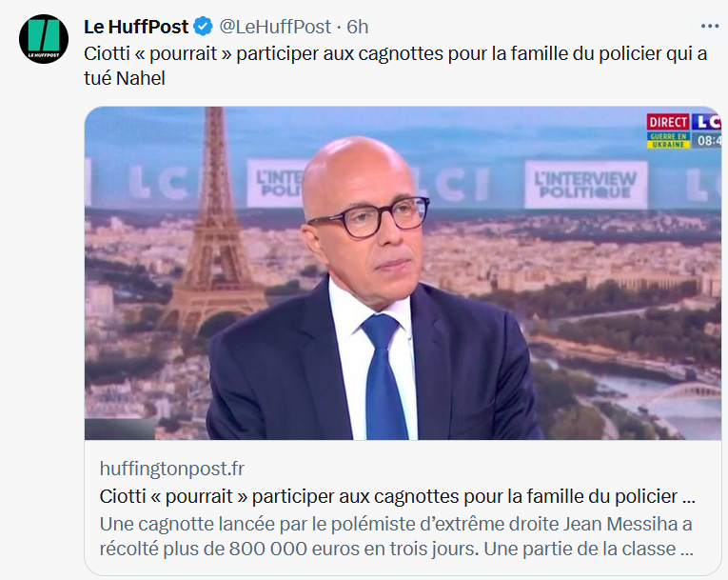Screen dimensions: 728x580
Task: Click the blue tie in the preview
Action: click(x=384, y=375)
